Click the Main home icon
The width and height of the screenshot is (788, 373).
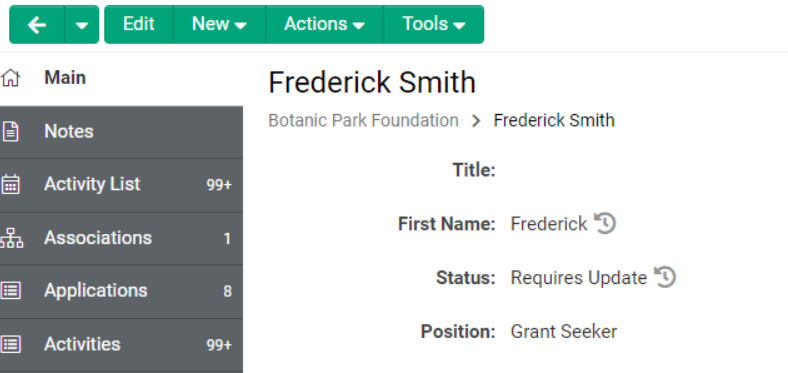click(11, 78)
